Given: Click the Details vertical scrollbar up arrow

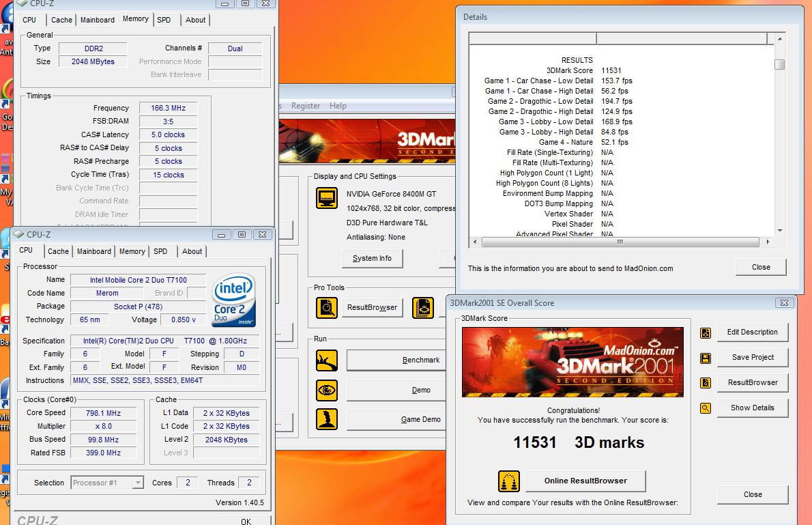Looking at the screenshot, I should click(779, 39).
